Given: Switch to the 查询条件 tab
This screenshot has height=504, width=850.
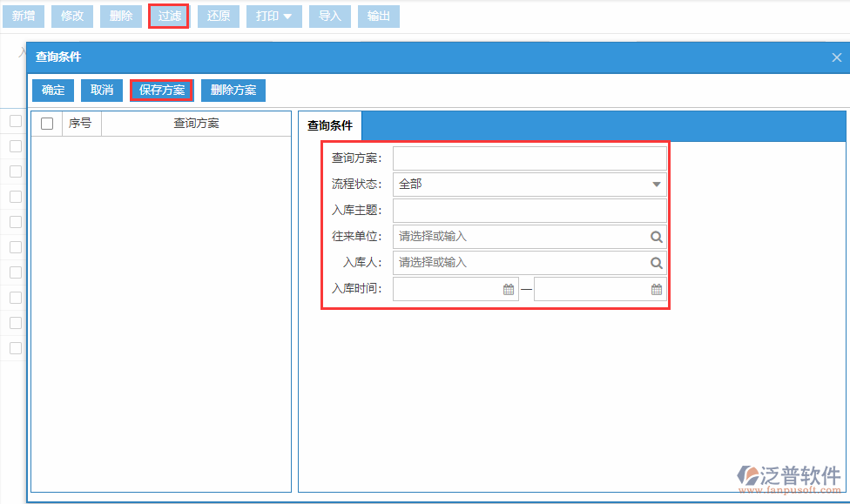Looking at the screenshot, I should (x=329, y=124).
